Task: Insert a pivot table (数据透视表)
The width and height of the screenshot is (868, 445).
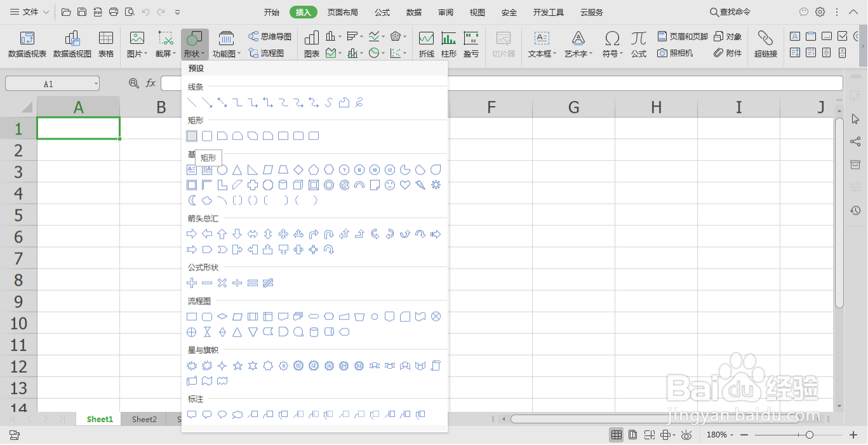Action: coord(27,45)
